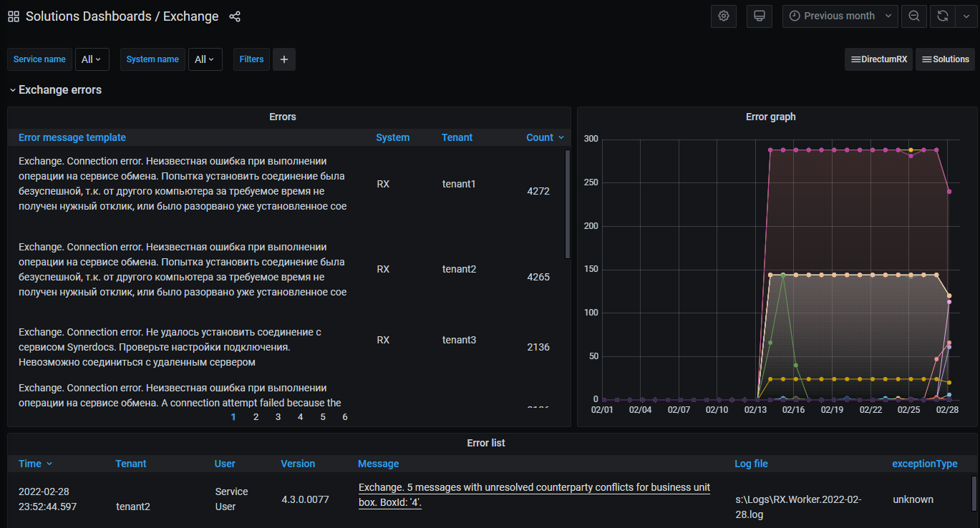Screen dimensions: 980x528
Task: Add a new filter with the plus button
Action: click(283, 59)
